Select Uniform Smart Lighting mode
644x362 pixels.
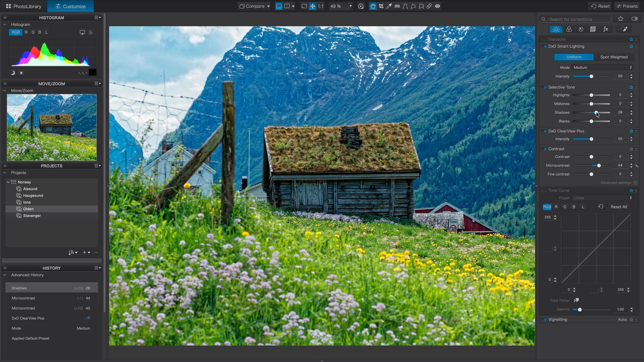(574, 57)
